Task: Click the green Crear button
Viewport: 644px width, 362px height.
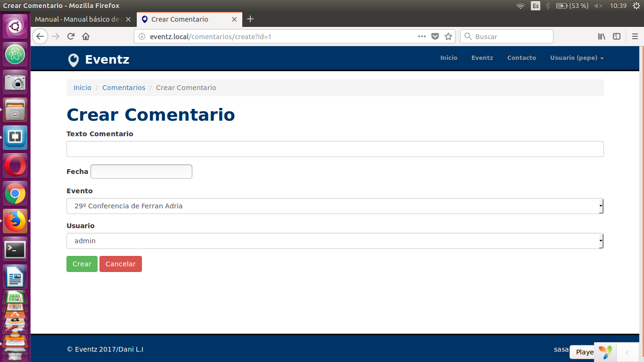Action: pos(82,264)
